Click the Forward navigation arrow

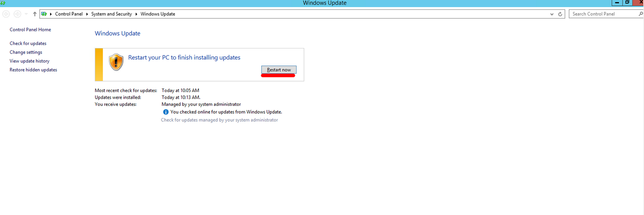point(17,14)
